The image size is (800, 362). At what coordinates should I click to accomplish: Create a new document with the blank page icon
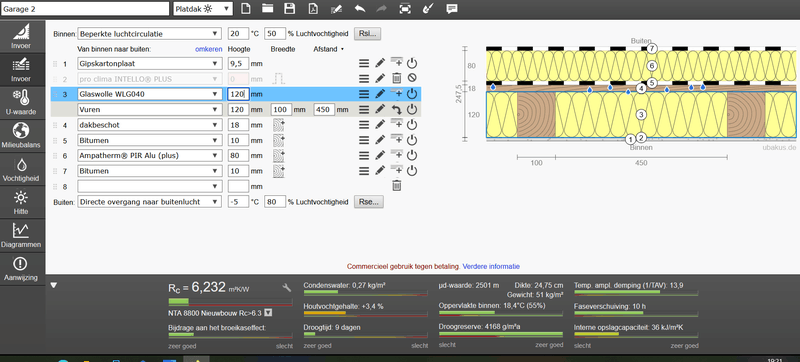click(x=246, y=8)
